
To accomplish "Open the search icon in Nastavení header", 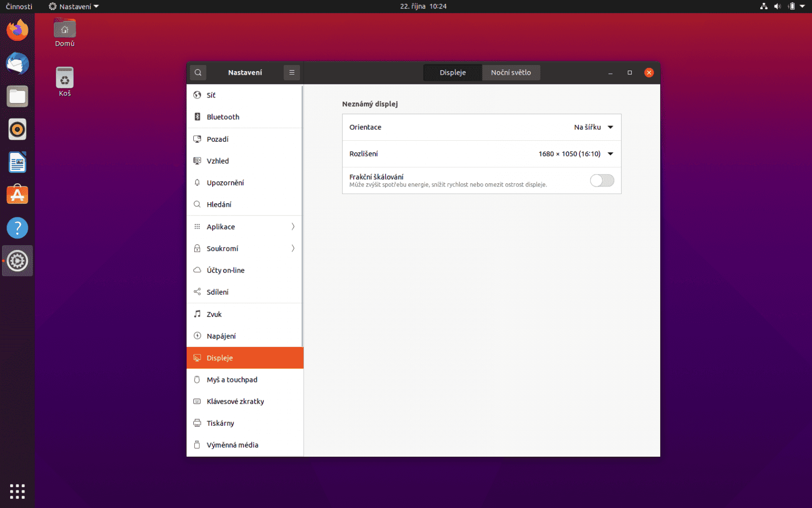I will (x=197, y=72).
